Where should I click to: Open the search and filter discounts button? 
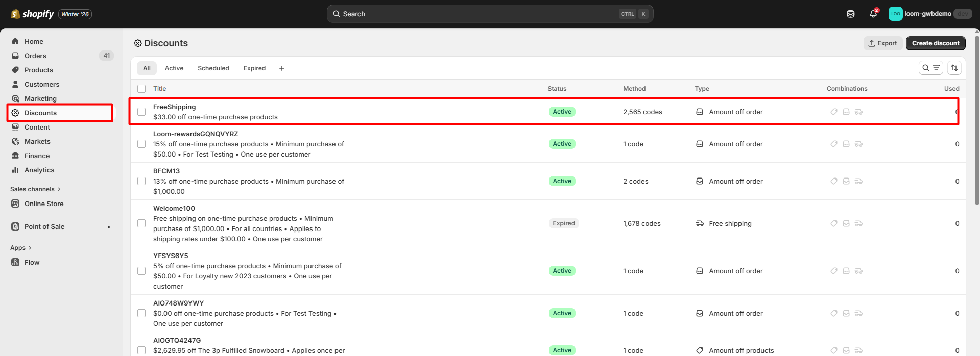[x=930, y=68]
